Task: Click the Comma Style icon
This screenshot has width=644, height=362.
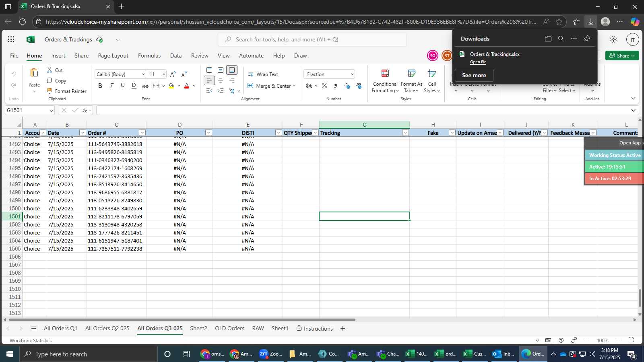Action: (x=336, y=86)
